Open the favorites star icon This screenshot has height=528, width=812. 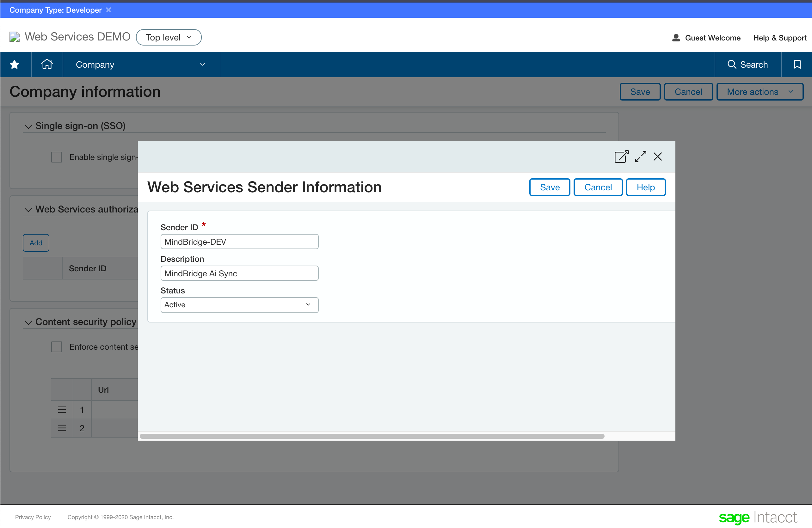click(15, 64)
